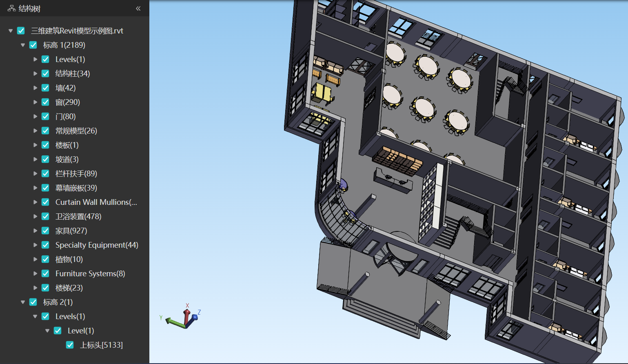Viewport: 628px width, 364px height.
Task: Toggle Specialty Equipment(44) checkbox
Action: point(45,245)
